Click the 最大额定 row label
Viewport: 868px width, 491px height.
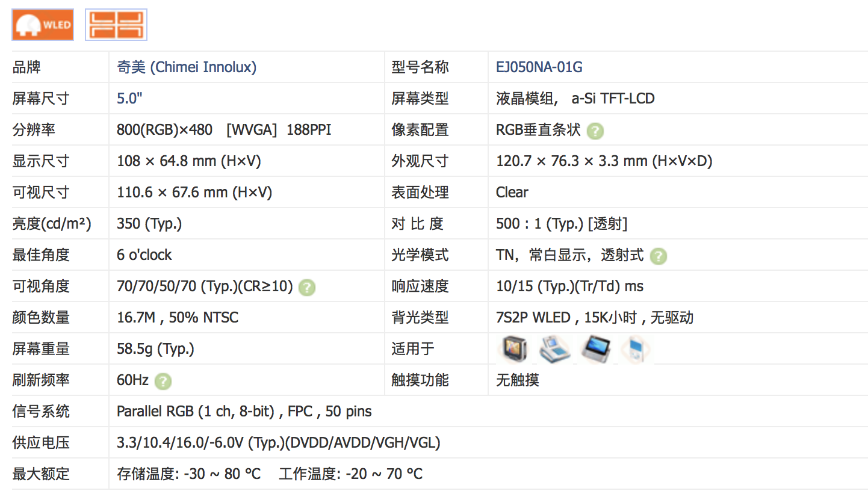41,474
